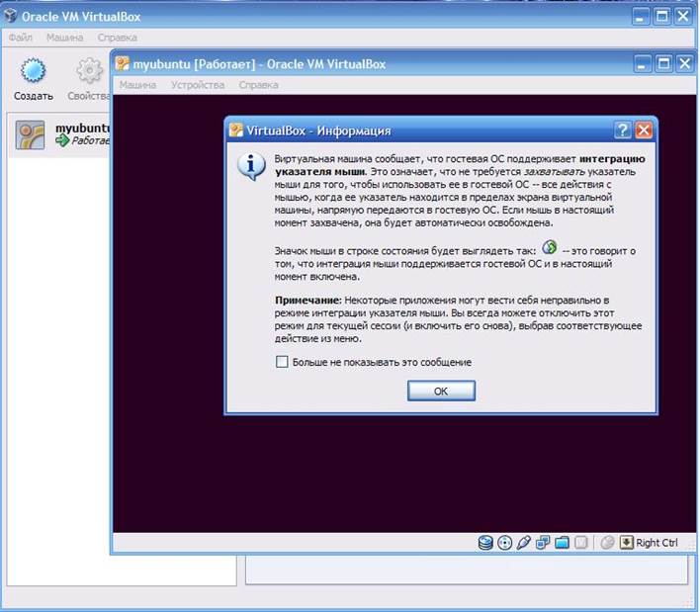This screenshot has width=700, height=612.
Task: Click the optical CD drive status icon
Action: 505,543
